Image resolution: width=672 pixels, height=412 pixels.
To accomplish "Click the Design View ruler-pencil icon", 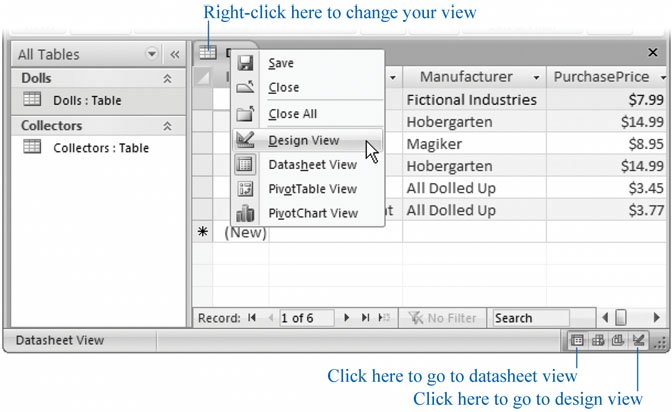I will tap(245, 140).
